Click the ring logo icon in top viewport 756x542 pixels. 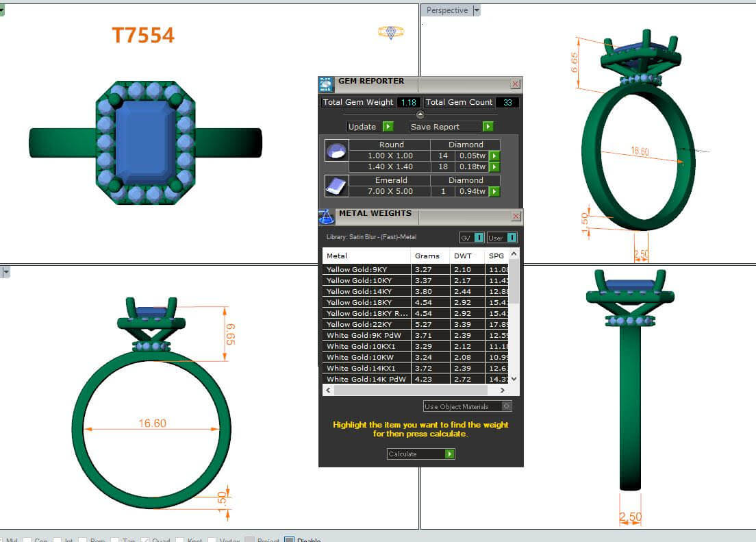pos(391,32)
